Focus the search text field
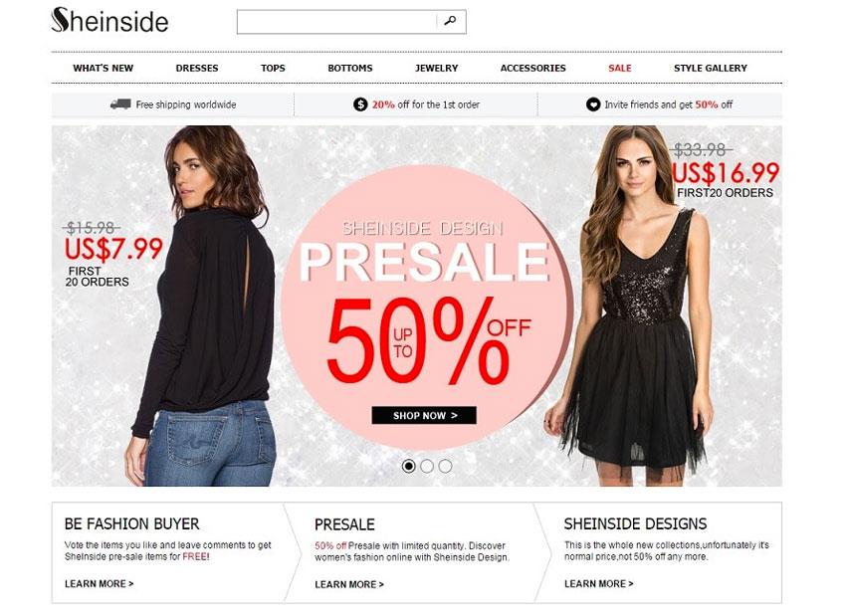846x616 pixels. [337, 22]
